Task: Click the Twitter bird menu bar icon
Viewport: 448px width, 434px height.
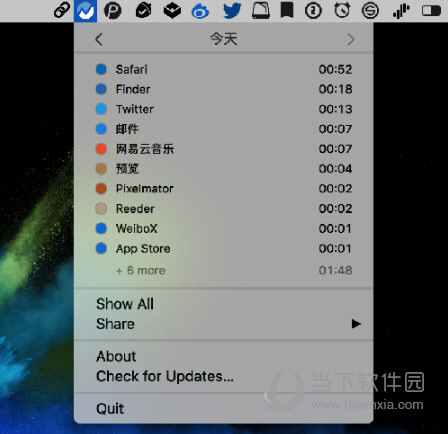Action: [232, 11]
